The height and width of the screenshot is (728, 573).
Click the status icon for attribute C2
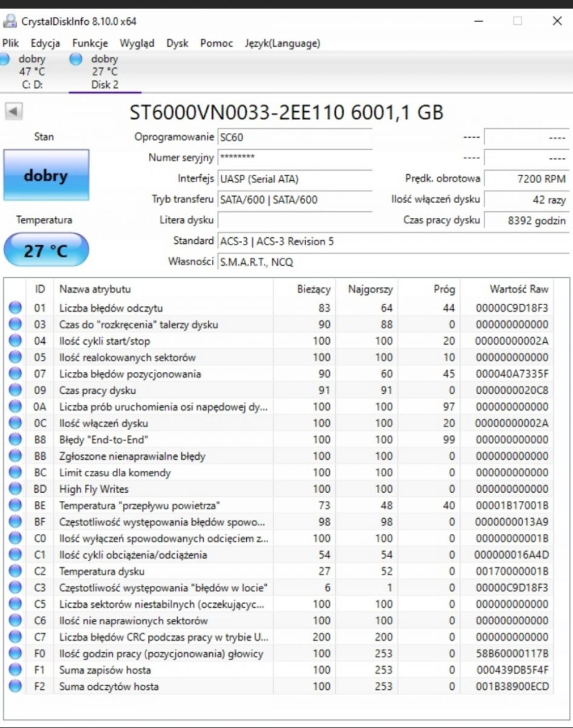[x=15, y=571]
